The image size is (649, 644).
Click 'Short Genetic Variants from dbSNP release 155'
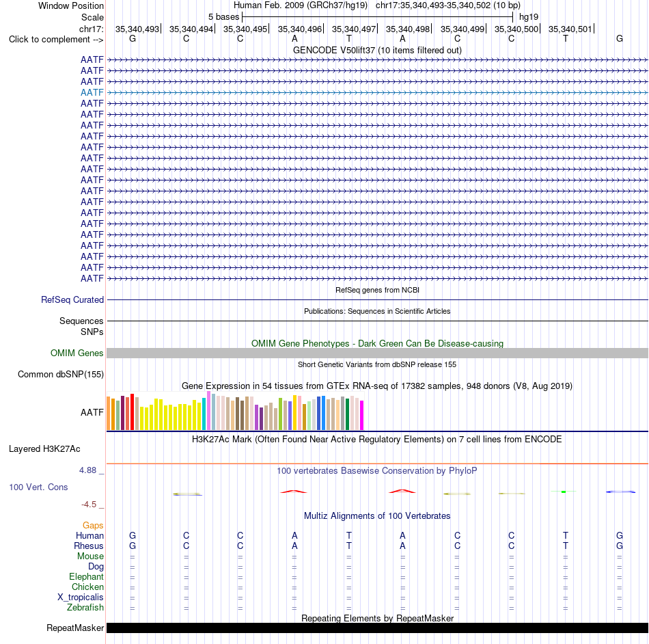coord(377,364)
